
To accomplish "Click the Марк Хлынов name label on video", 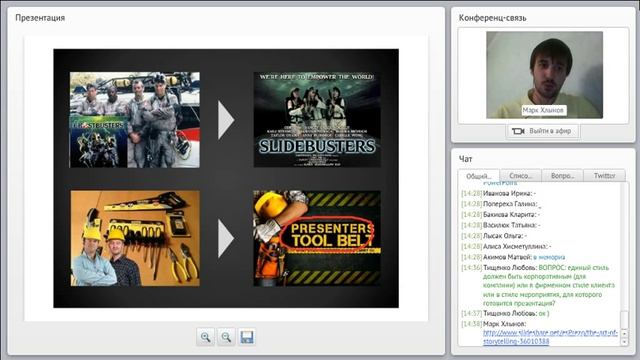I will coord(543,110).
